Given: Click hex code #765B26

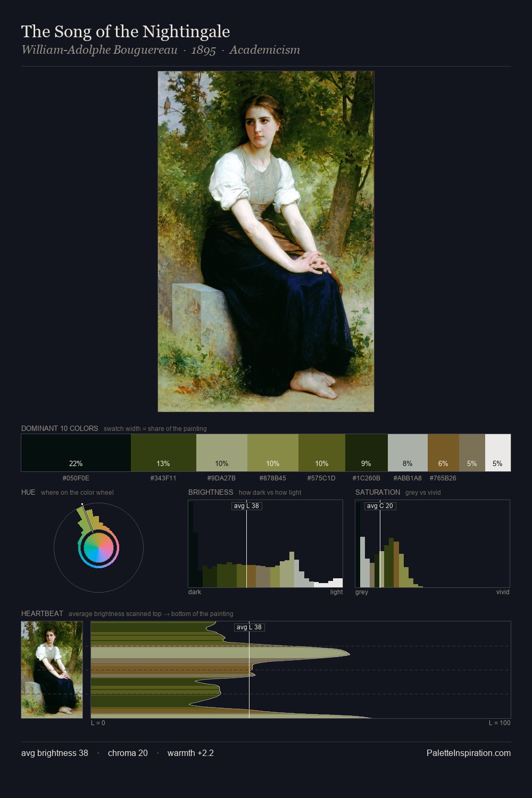Looking at the screenshot, I should [443, 478].
